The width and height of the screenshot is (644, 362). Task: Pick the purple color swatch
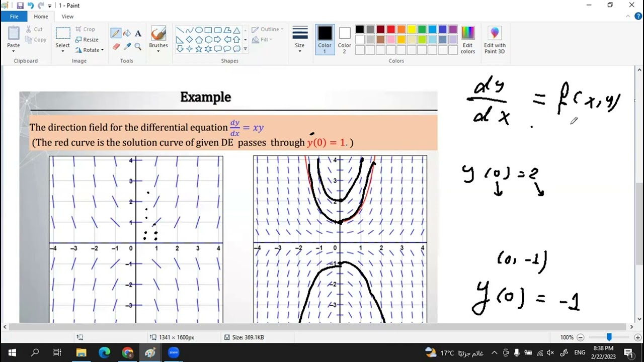453,30
